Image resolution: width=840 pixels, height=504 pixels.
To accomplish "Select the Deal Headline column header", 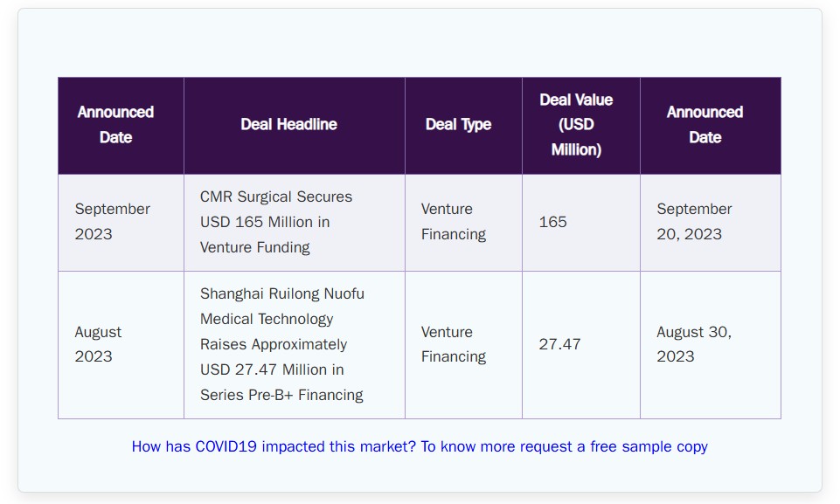I will point(294,126).
